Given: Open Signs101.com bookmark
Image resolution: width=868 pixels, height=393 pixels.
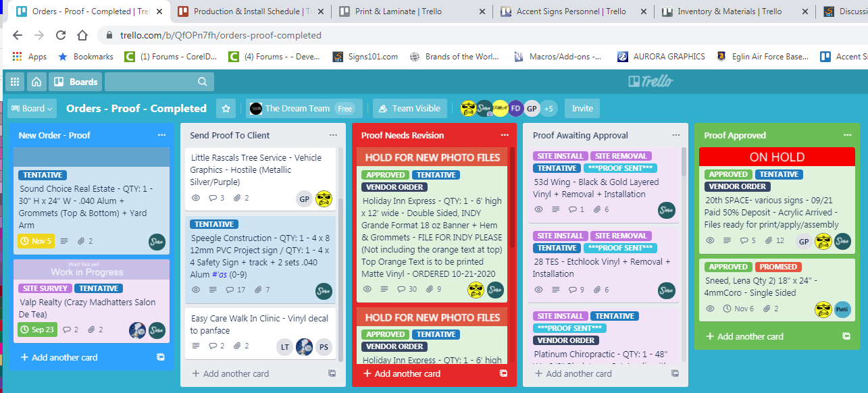Looking at the screenshot, I should click(x=365, y=57).
